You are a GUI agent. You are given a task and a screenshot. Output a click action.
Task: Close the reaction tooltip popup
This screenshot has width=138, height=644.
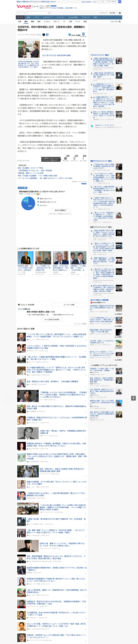coord(60,158)
